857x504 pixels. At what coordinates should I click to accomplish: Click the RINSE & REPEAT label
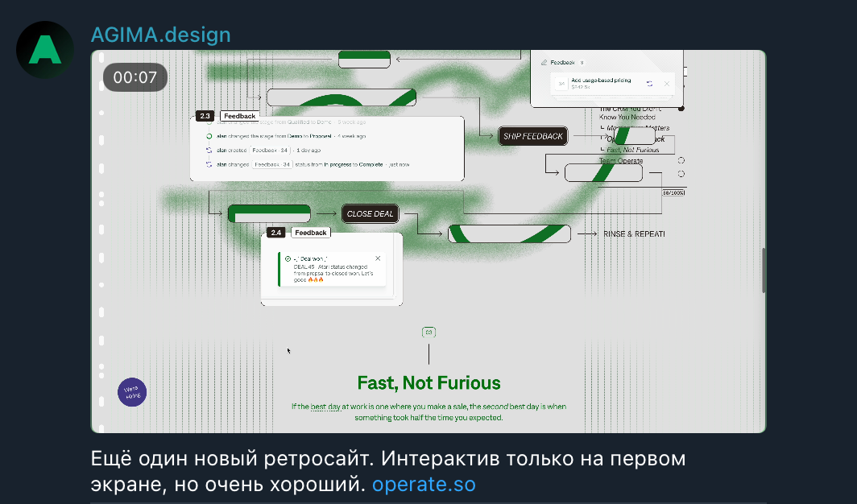[634, 233]
